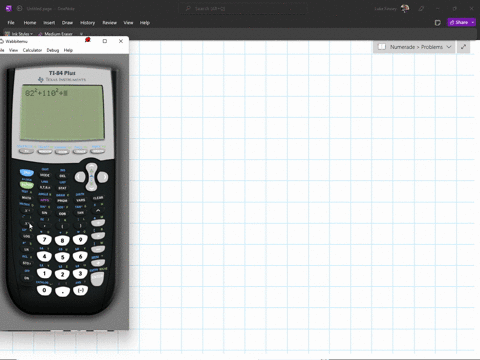Click the VARS key on the calculator
This screenshot has height=360, width=480.
(x=80, y=200)
